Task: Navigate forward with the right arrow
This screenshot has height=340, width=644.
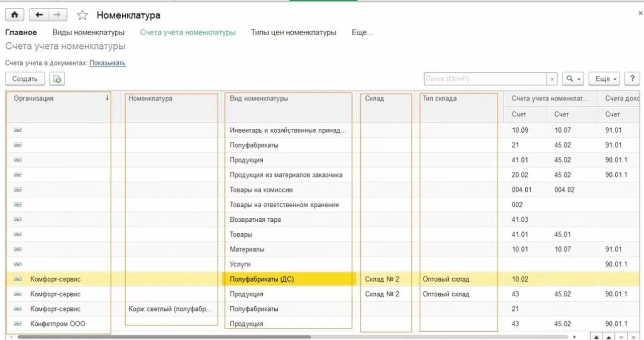Action: tap(57, 15)
